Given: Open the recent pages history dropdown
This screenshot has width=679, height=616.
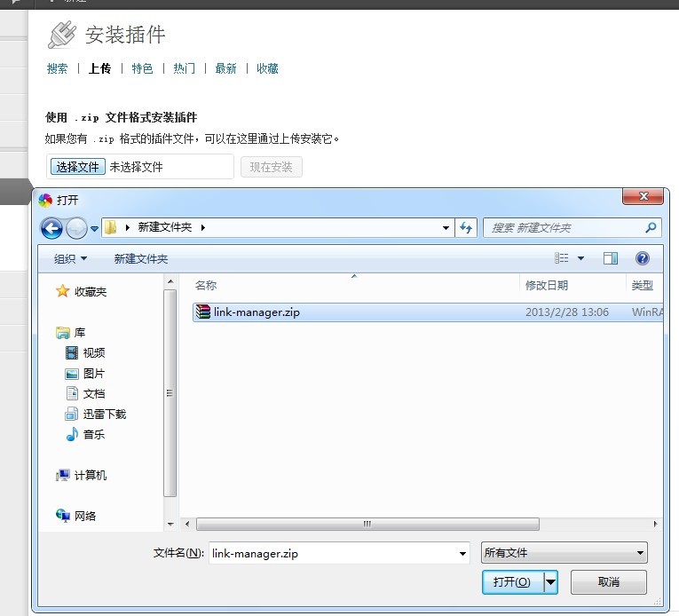Looking at the screenshot, I should [94, 229].
